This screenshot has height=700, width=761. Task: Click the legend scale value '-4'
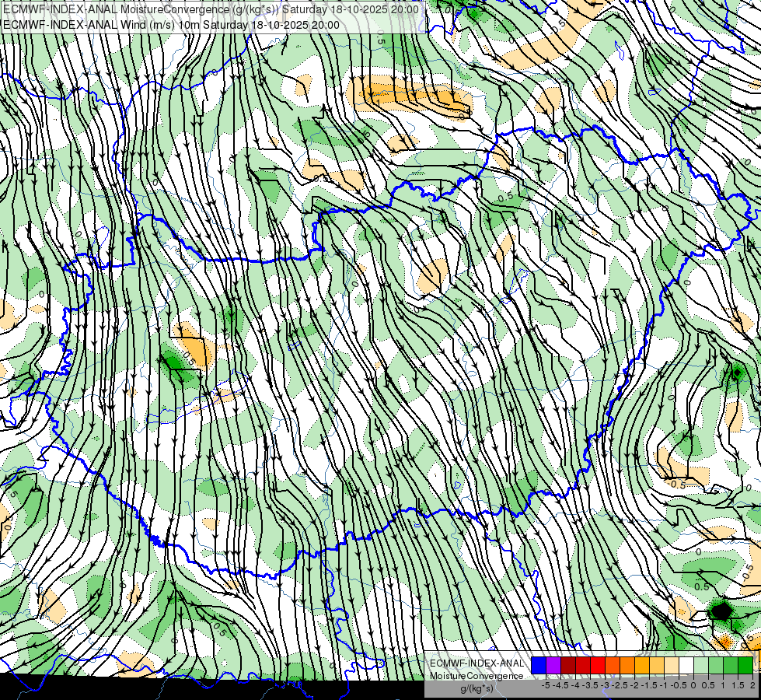(575, 685)
